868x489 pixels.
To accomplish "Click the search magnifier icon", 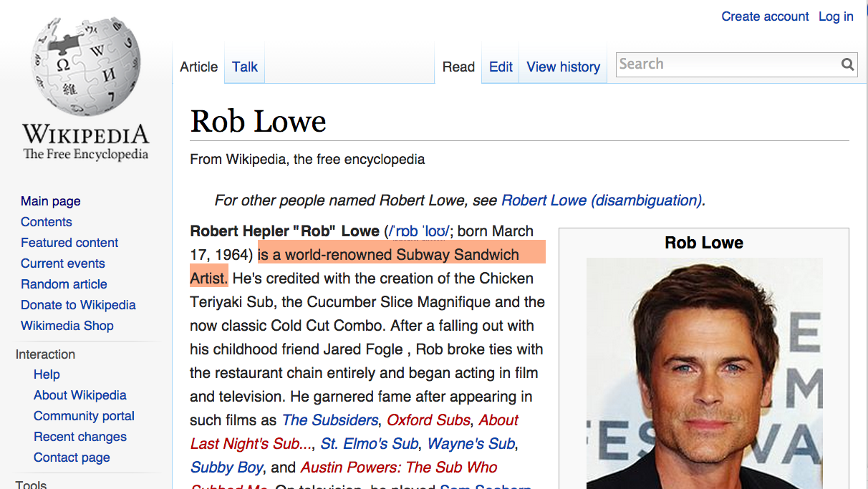I will [x=847, y=64].
